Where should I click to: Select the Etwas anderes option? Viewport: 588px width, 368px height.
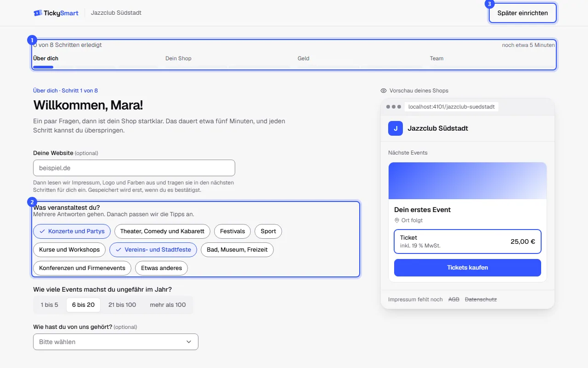click(161, 268)
